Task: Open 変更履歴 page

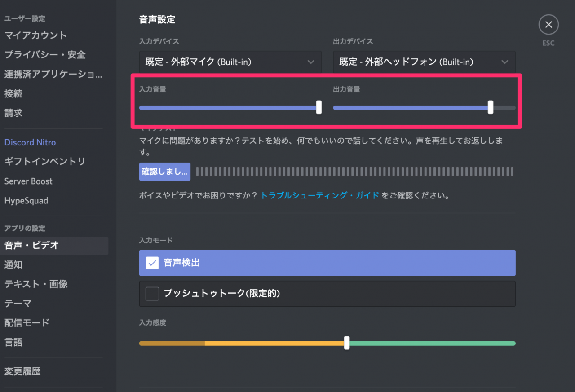Action: point(22,372)
